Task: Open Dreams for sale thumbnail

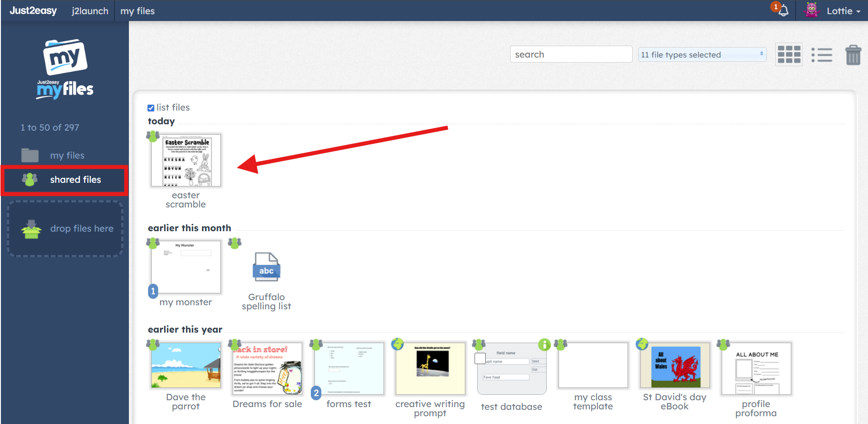Action: (x=267, y=369)
